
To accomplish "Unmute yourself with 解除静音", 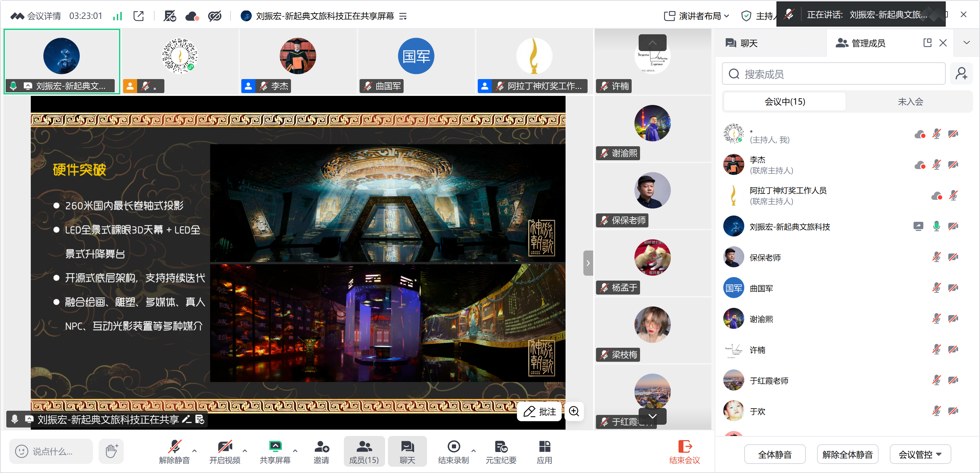I will point(174,451).
